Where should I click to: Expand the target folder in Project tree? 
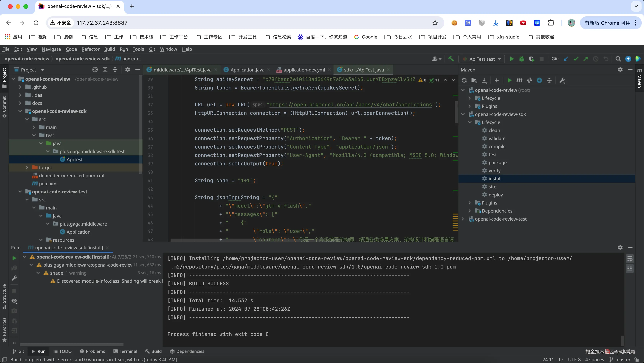click(x=27, y=168)
